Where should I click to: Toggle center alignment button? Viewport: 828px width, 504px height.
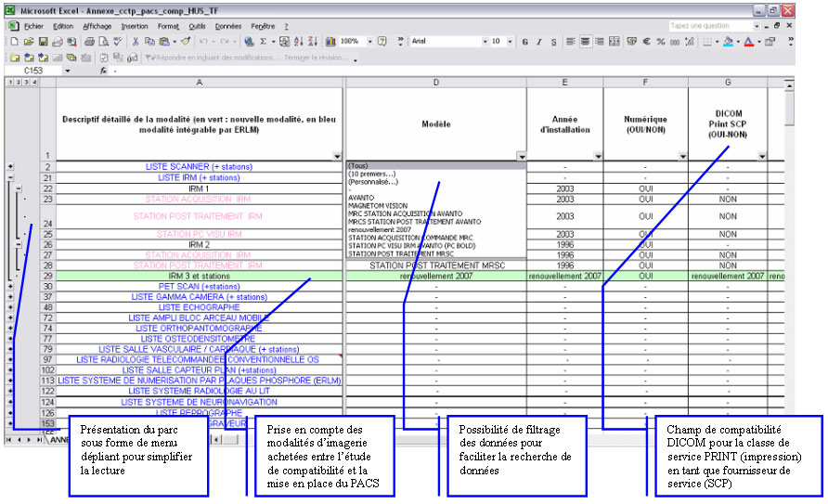tap(585, 41)
